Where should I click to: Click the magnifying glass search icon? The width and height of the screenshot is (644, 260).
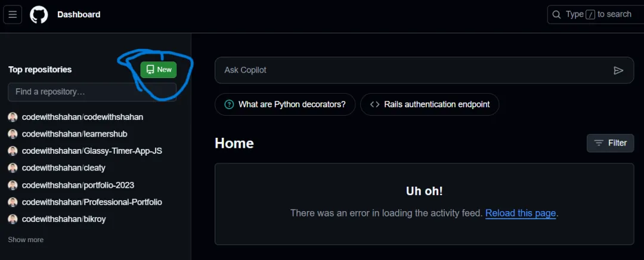coord(556,14)
